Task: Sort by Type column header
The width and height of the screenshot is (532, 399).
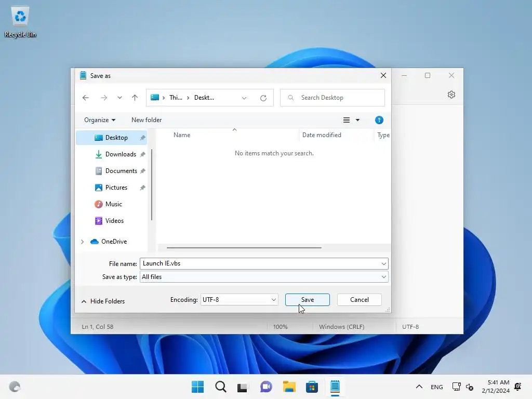Action: click(383, 135)
